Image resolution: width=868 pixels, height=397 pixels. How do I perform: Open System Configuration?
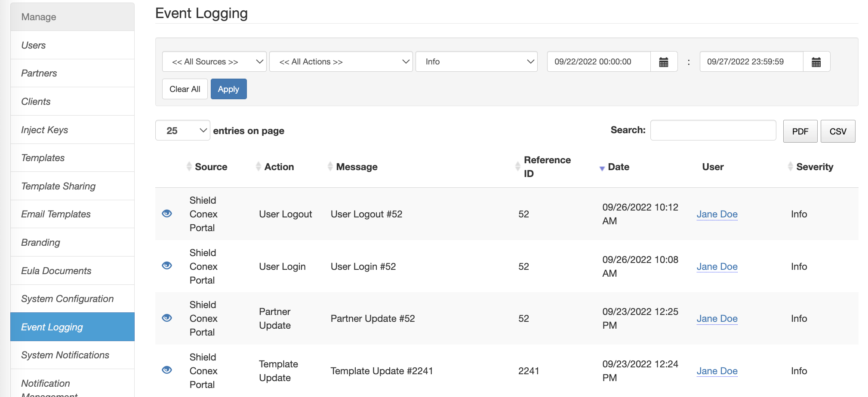tap(72, 299)
